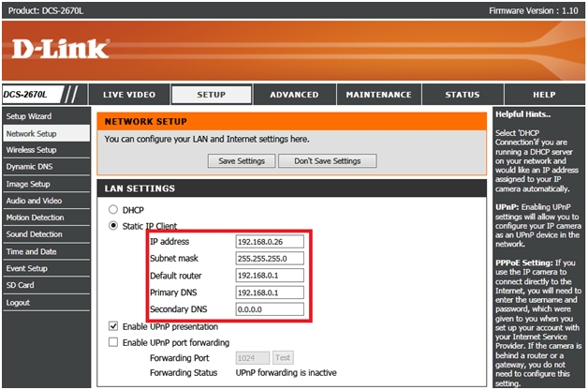Viewport: 588px width, 390px height.
Task: Click the Test button for forwarding port
Action: [x=283, y=357]
